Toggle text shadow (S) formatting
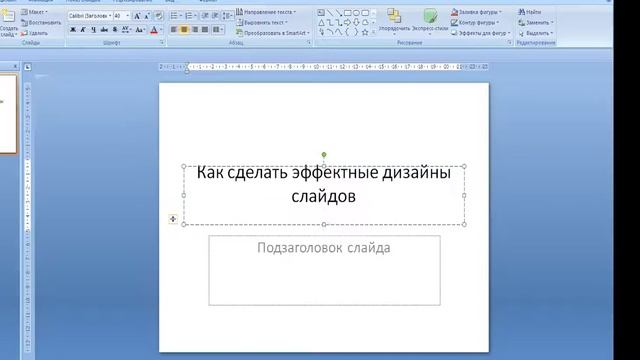 point(115,29)
